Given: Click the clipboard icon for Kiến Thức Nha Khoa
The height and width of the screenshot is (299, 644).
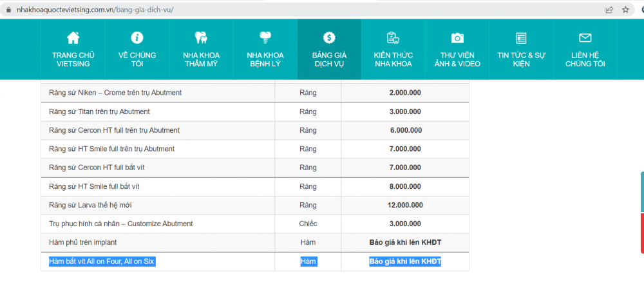Looking at the screenshot, I should coord(393,37).
